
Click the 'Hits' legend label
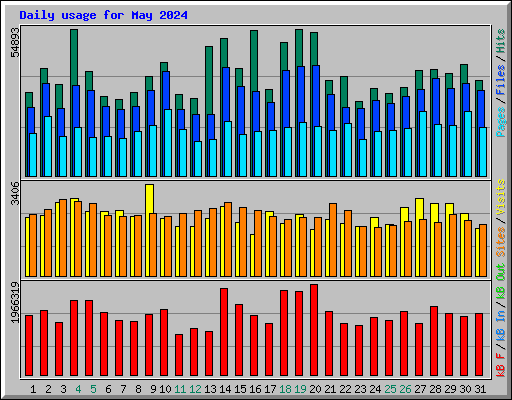point(501,41)
